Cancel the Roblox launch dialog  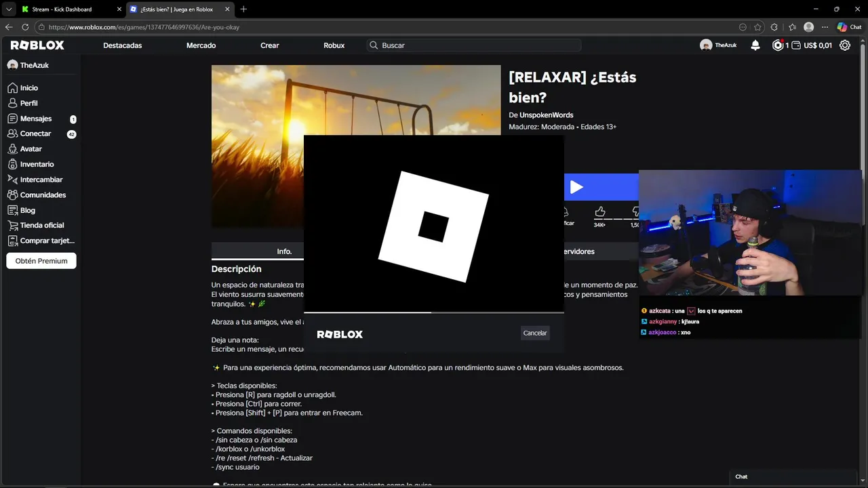(535, 333)
